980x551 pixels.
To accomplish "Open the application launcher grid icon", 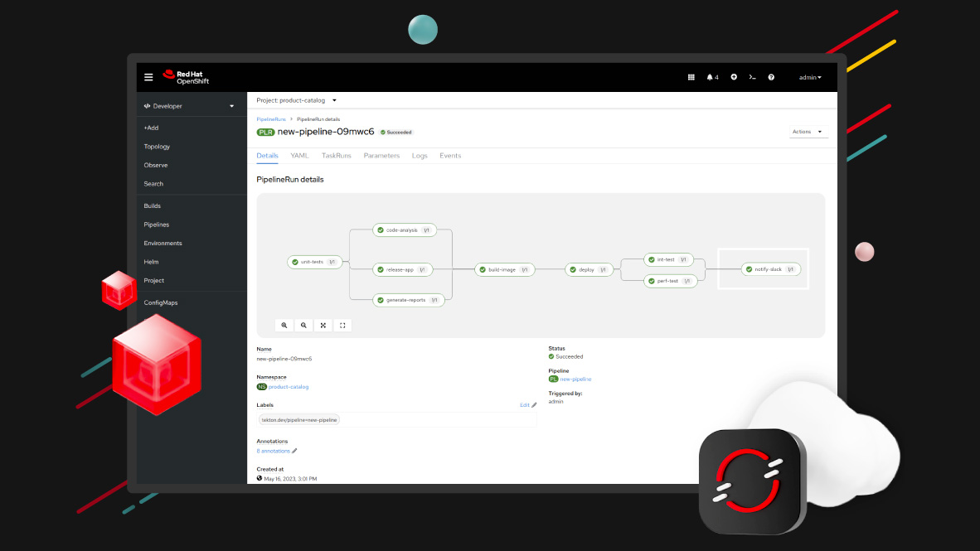I will [x=691, y=77].
